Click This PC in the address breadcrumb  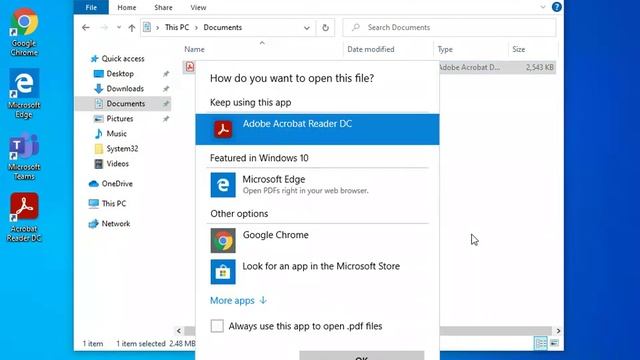[x=177, y=27]
